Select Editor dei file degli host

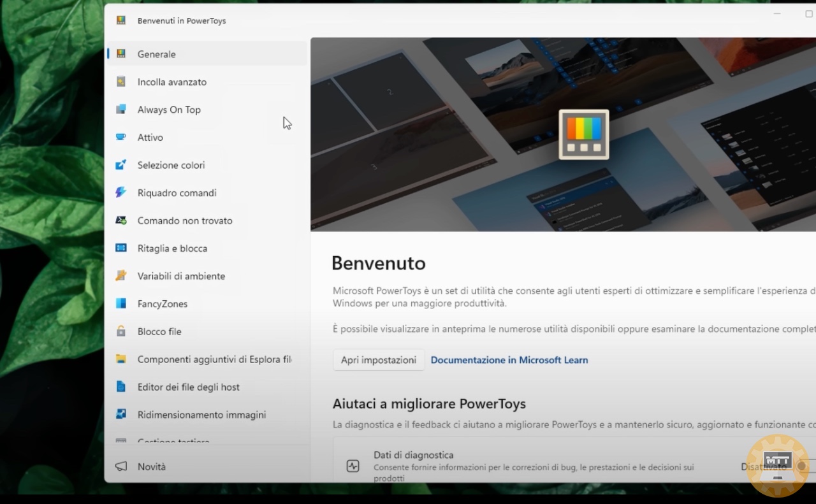(207, 387)
